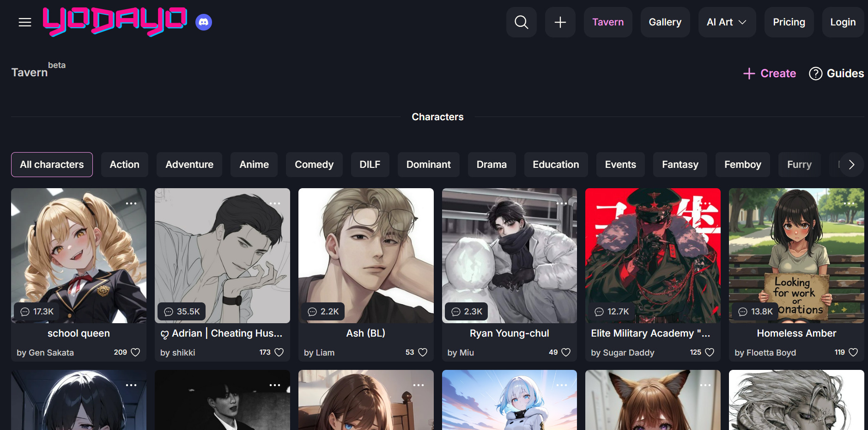Open author Liam's profile

tap(319, 353)
